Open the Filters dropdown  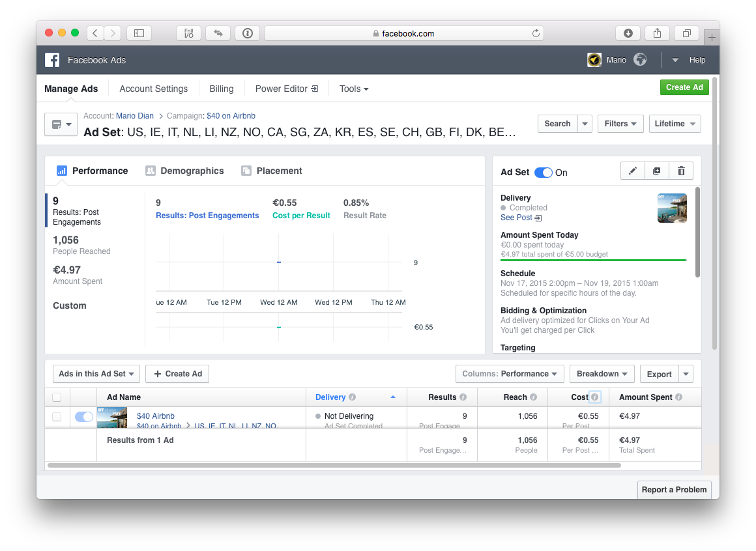coord(620,124)
